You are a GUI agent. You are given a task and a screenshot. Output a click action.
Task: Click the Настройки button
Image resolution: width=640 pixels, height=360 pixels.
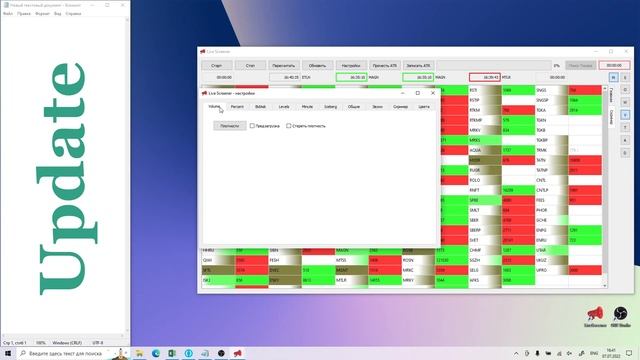point(351,65)
